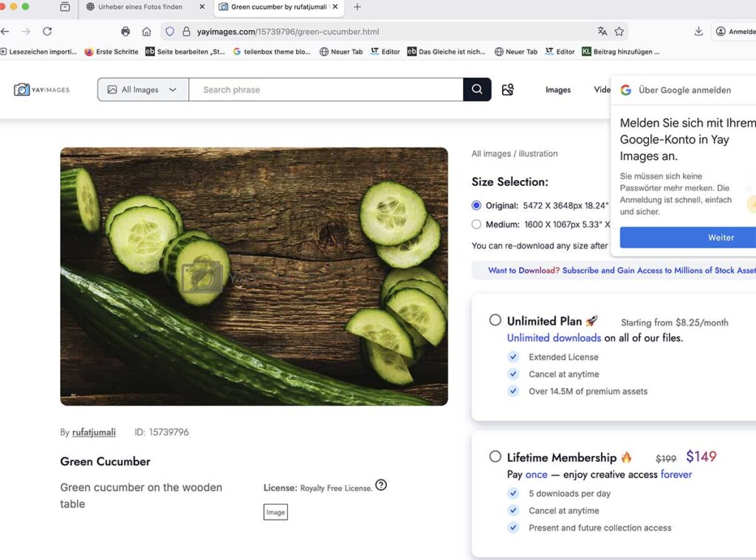Select the Original size radio button
The image size is (756, 560).
476,206
